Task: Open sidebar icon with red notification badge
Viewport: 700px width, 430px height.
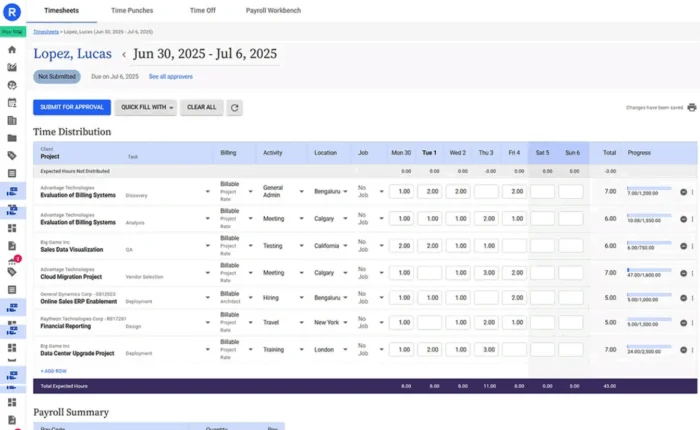Action: [13, 262]
